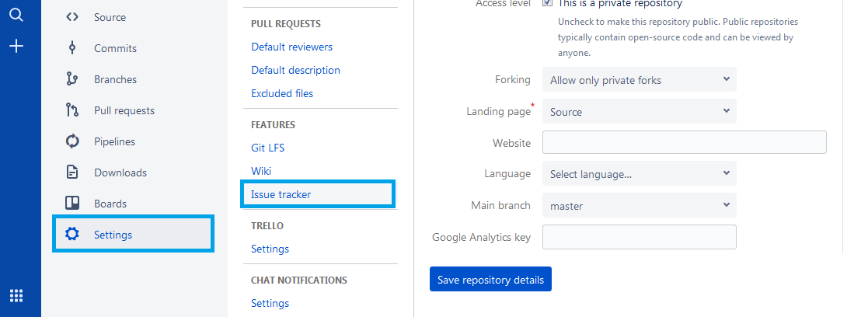Select Settings in the left sidebar
Viewport: 868px width, 317px height.
pos(133,235)
